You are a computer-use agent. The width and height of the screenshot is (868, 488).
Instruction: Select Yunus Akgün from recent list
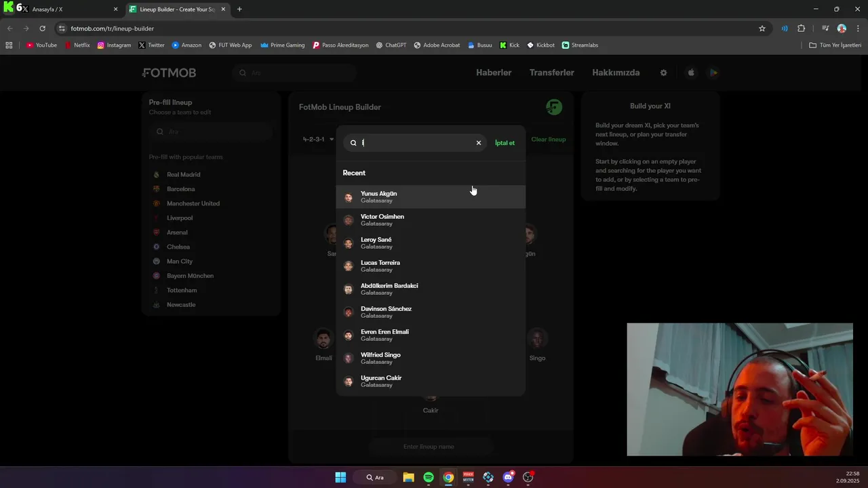click(431, 197)
